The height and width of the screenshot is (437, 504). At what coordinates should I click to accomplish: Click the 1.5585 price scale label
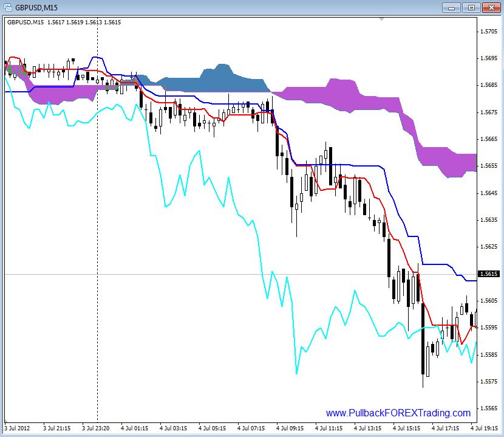489,354
